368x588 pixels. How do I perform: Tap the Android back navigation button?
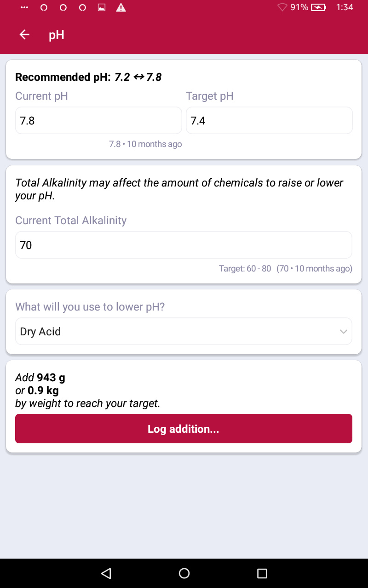coord(106,573)
